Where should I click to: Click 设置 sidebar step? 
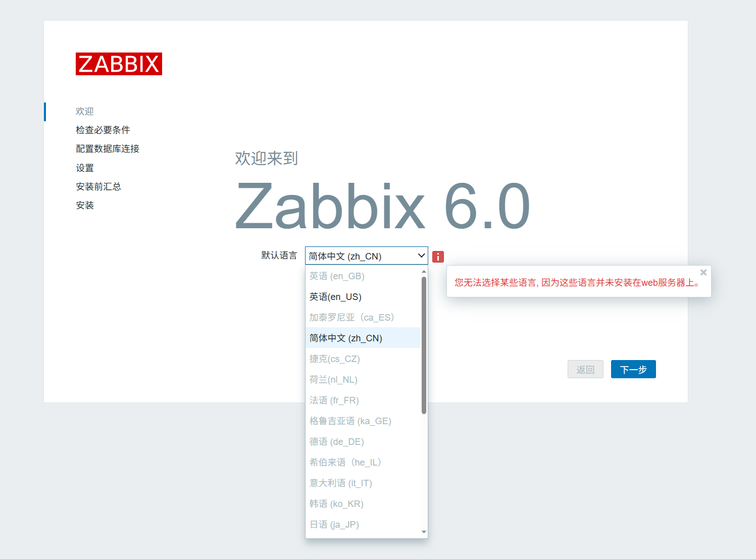[x=85, y=168]
